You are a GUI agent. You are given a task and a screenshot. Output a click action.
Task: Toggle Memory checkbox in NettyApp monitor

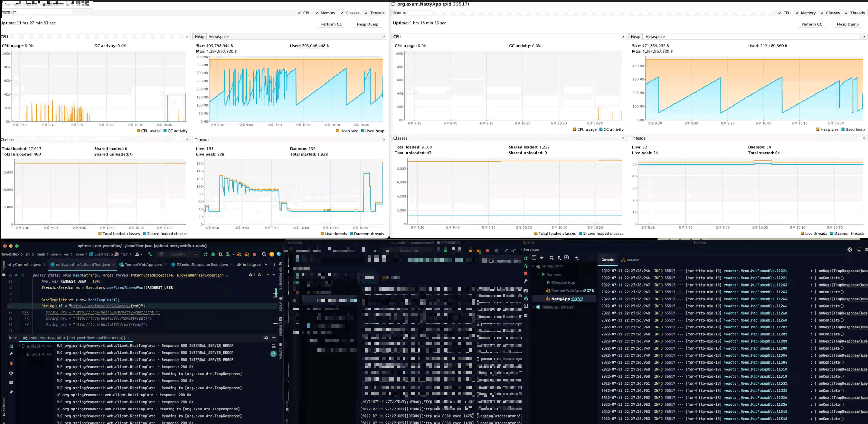pyautogui.click(x=797, y=13)
